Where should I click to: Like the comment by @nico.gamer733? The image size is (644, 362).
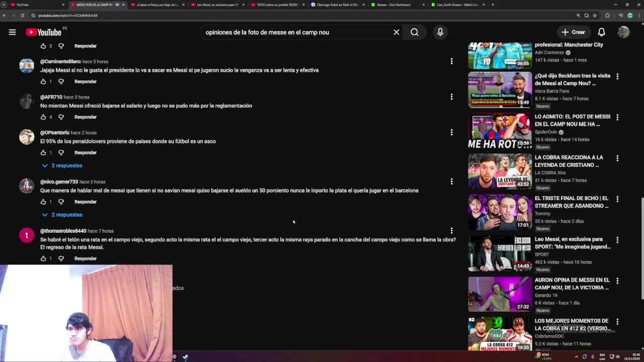pyautogui.click(x=43, y=202)
